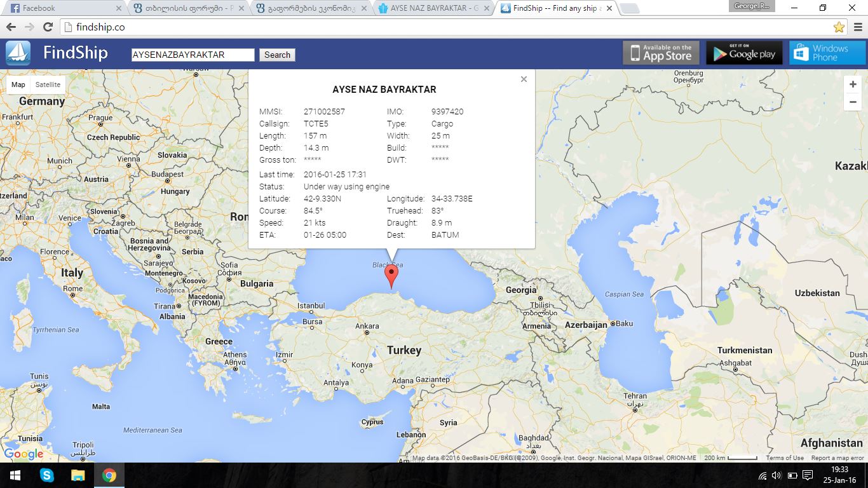Image resolution: width=868 pixels, height=488 pixels.
Task: Open the Google Play download badge
Action: click(744, 53)
